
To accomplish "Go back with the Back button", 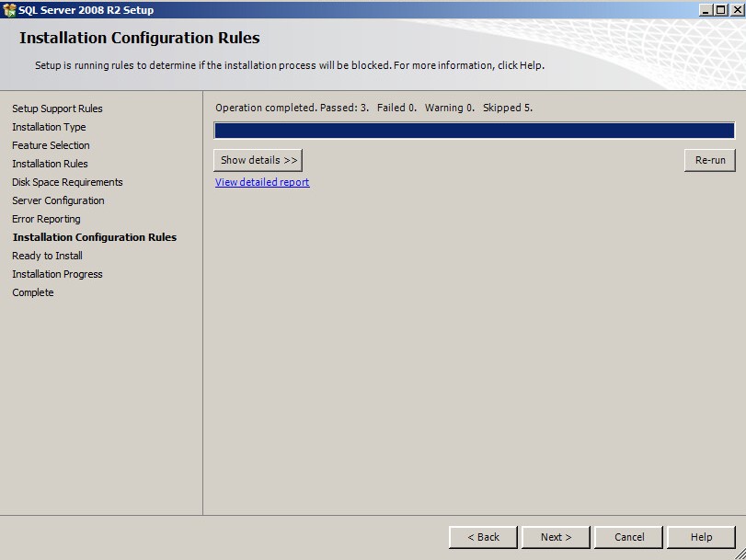I will click(483, 537).
